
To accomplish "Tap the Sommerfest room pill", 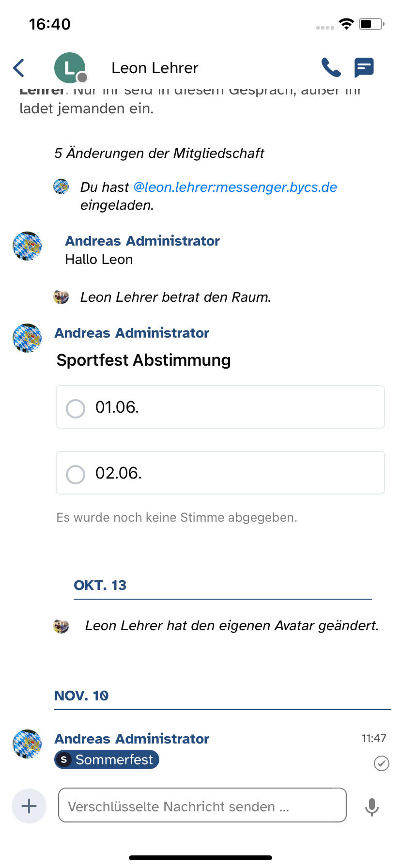I will point(107,760).
